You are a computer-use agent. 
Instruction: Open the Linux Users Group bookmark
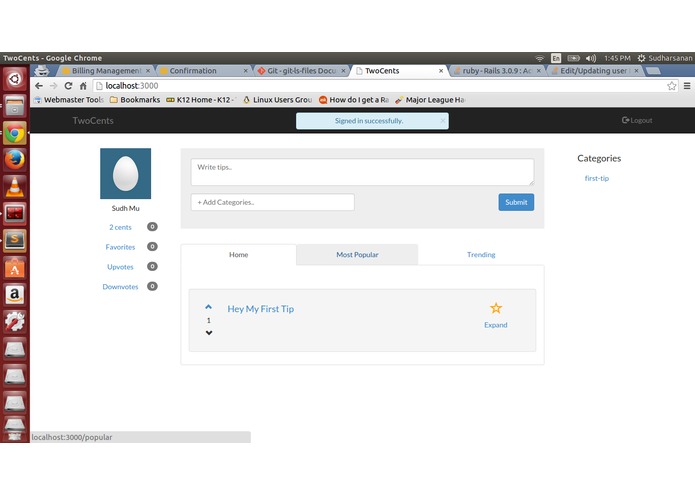[x=277, y=100]
